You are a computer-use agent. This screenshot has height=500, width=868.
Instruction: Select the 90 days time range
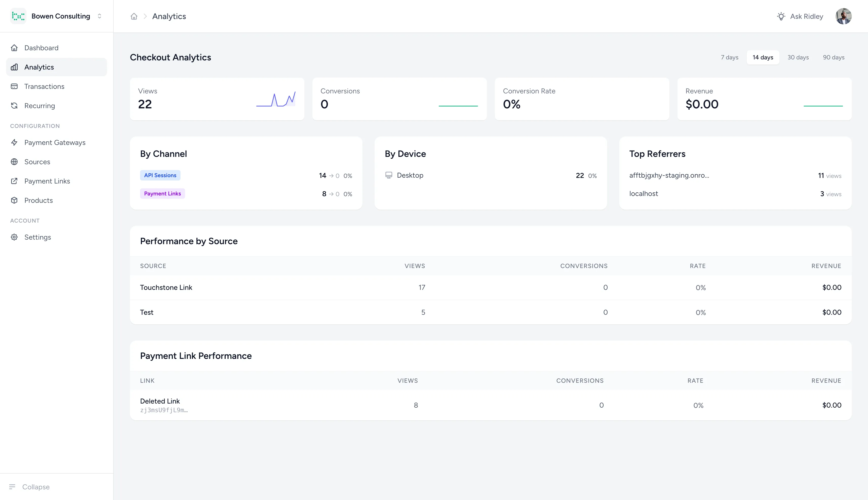pyautogui.click(x=834, y=57)
